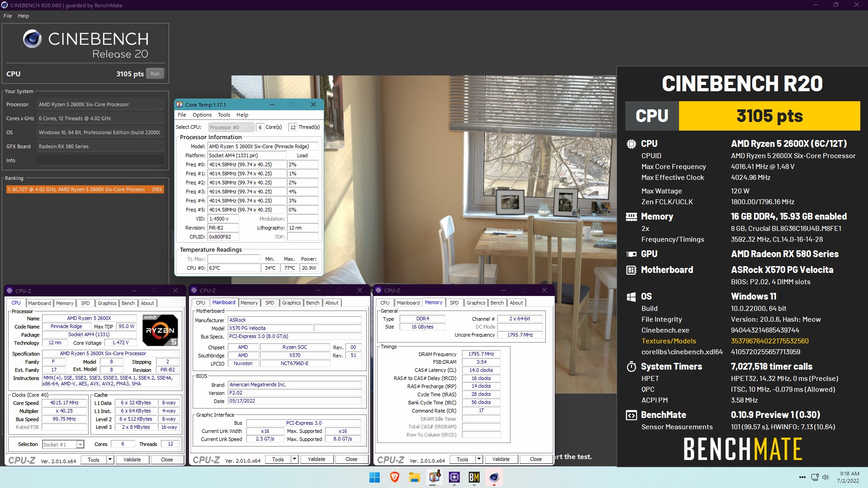Open Select CPU dropdown in Core Temp
This screenshot has height=488, width=868.
pos(231,127)
